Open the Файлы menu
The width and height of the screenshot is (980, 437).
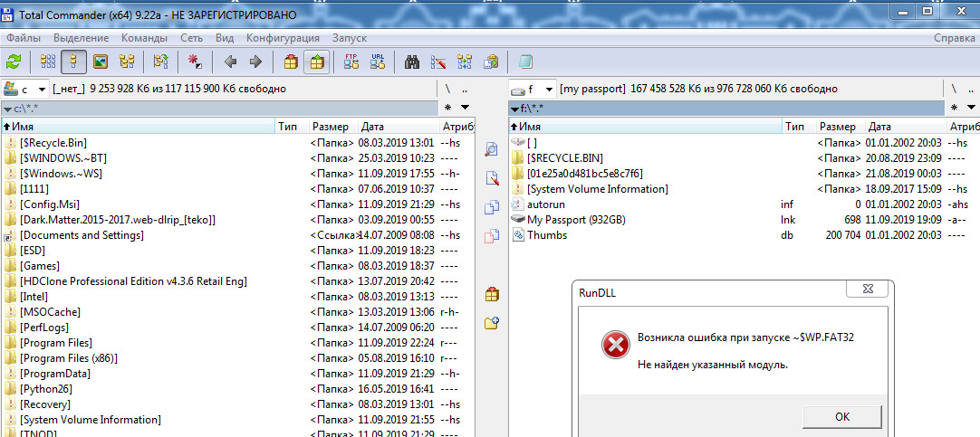(25, 38)
